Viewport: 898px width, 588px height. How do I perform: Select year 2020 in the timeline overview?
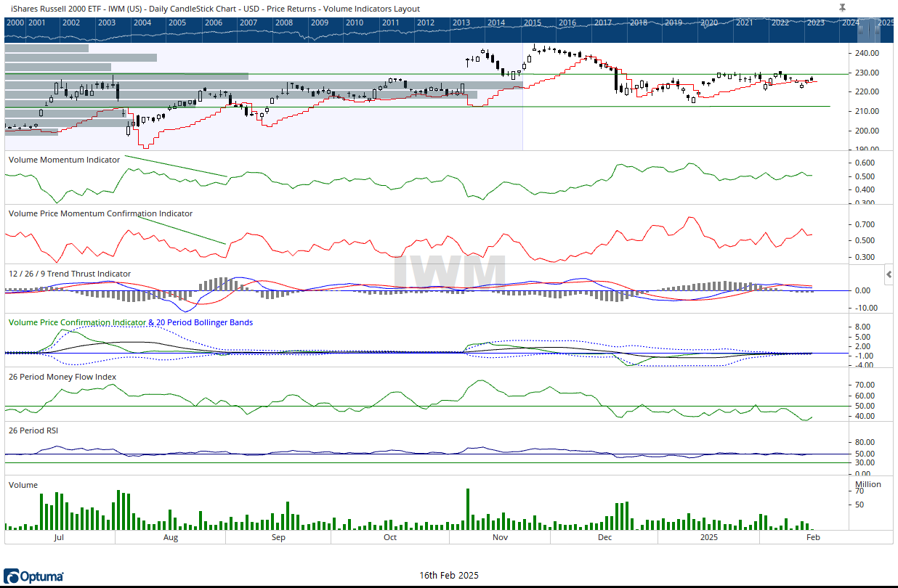[x=708, y=23]
